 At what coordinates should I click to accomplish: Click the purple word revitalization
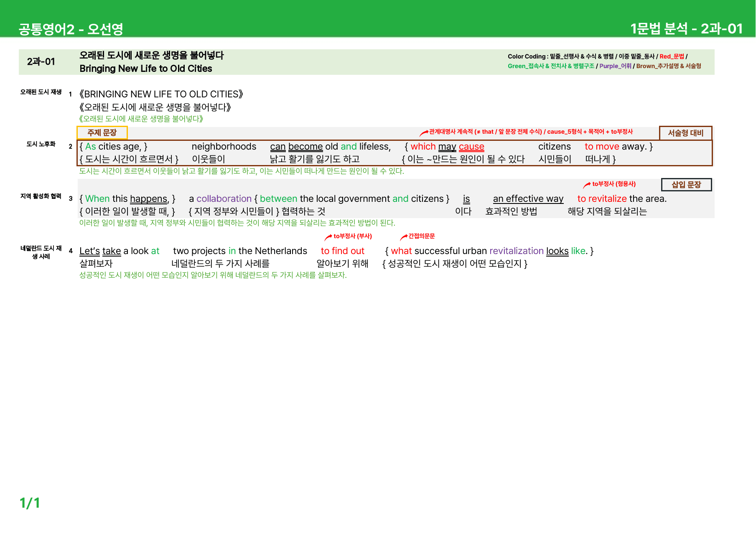pyautogui.click(x=517, y=251)
